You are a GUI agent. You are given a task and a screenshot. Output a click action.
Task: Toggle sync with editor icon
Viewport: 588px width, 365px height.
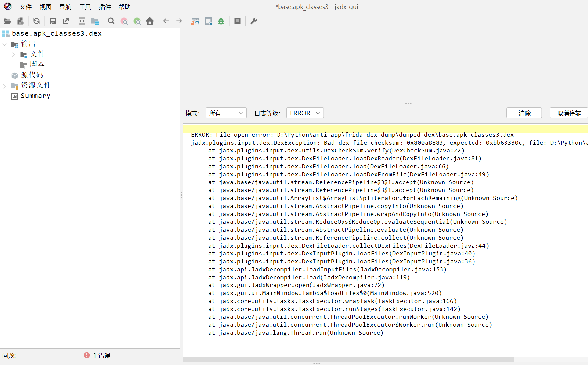pos(82,21)
